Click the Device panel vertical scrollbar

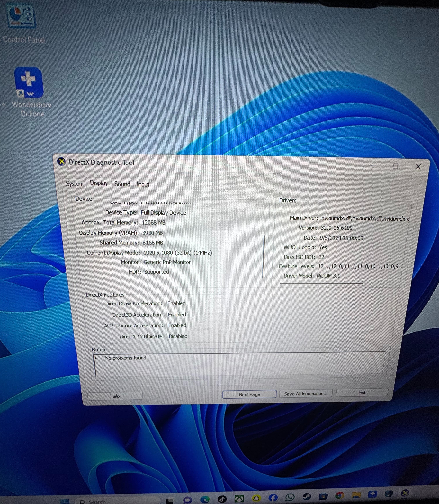tap(264, 256)
